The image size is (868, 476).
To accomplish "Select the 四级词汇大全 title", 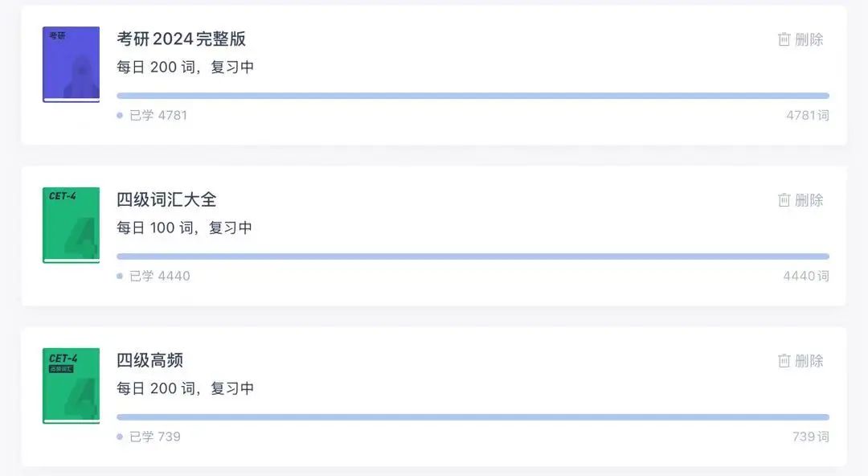I will coord(166,199).
